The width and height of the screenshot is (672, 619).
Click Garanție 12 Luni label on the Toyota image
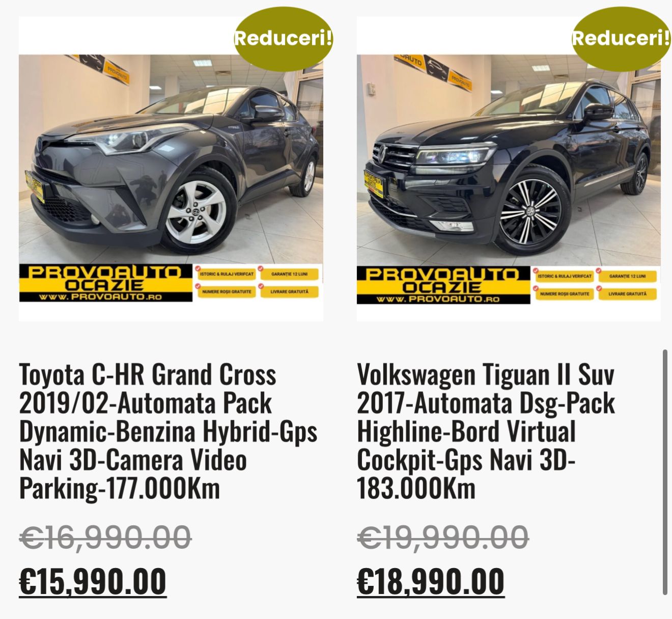[289, 274]
